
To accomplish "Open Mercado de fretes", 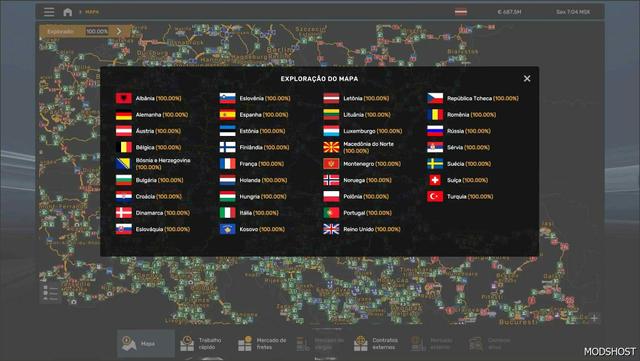I will click(263, 344).
